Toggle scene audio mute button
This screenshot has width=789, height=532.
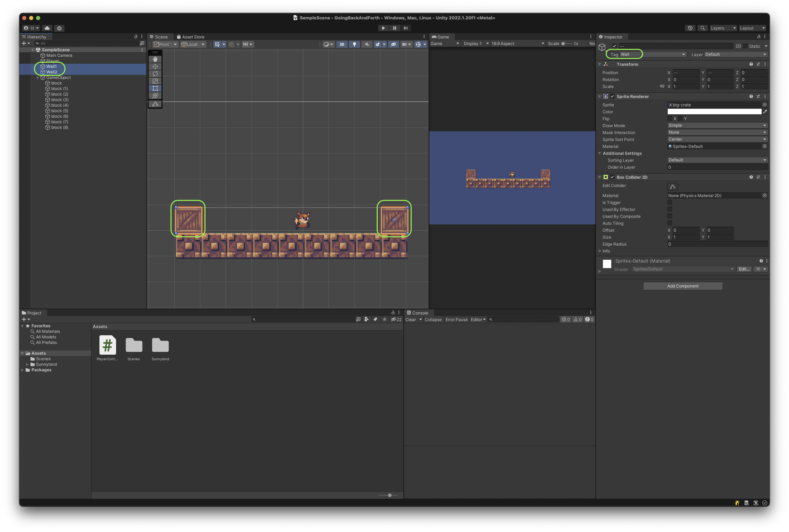point(367,44)
